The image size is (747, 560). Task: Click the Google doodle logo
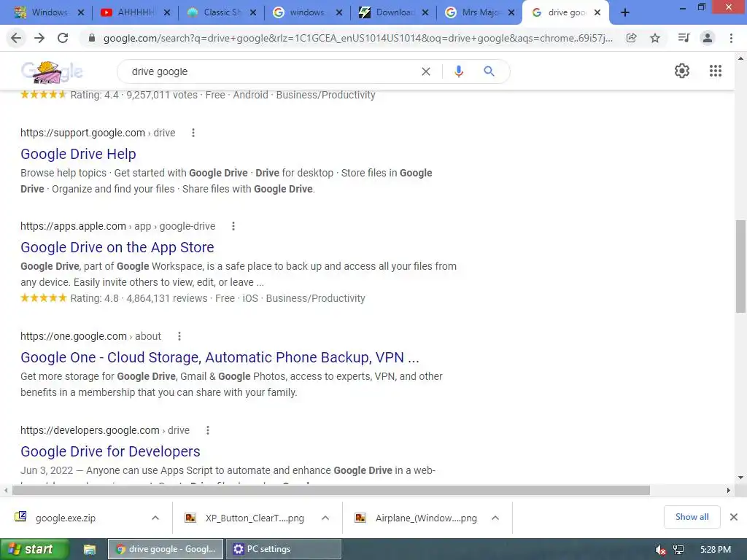pyautogui.click(x=52, y=72)
